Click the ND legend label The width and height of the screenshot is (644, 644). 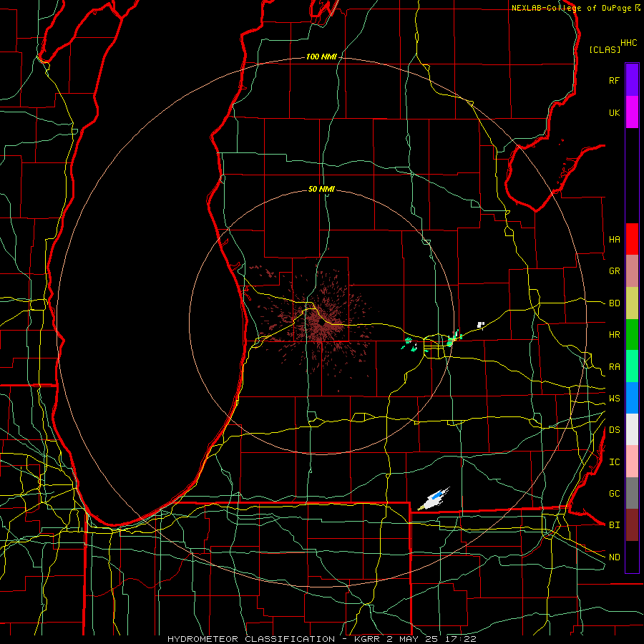coord(614,557)
